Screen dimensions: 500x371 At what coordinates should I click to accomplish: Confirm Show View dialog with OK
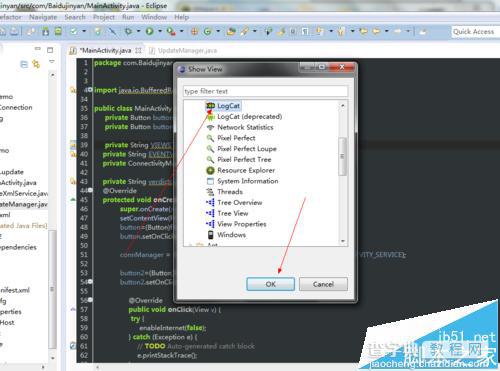270,284
